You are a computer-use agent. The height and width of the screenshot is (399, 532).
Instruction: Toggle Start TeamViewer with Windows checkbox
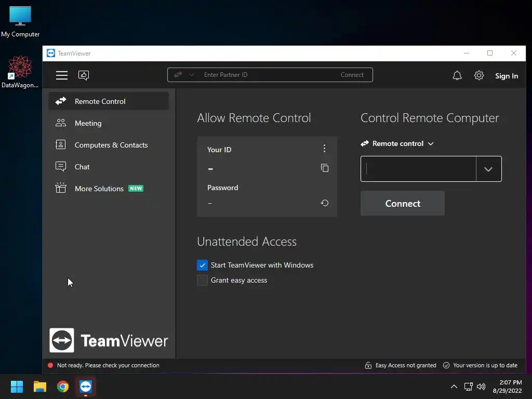click(202, 265)
